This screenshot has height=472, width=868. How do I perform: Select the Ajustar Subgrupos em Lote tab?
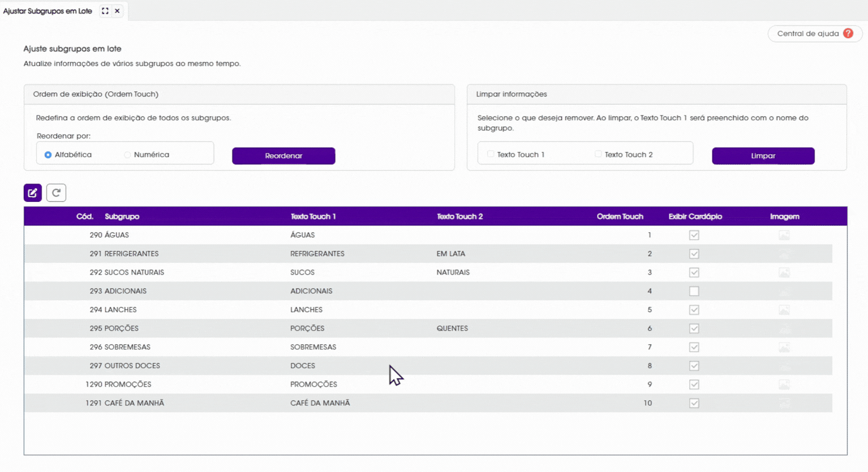pos(48,11)
